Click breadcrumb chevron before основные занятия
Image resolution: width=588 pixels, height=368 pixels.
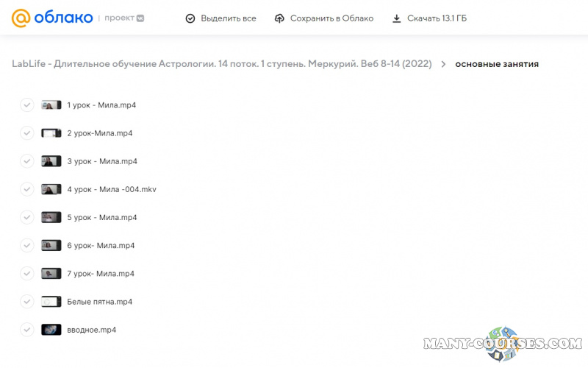(443, 64)
